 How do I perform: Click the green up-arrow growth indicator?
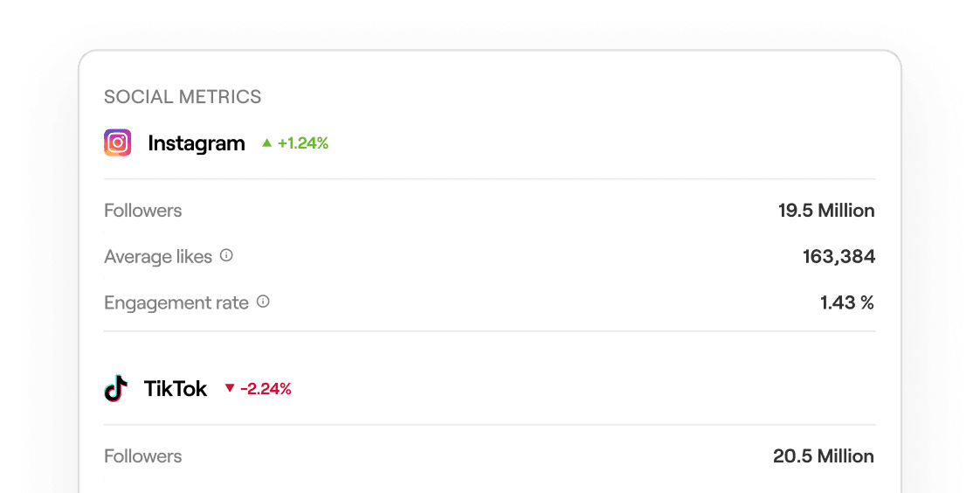tap(267, 142)
